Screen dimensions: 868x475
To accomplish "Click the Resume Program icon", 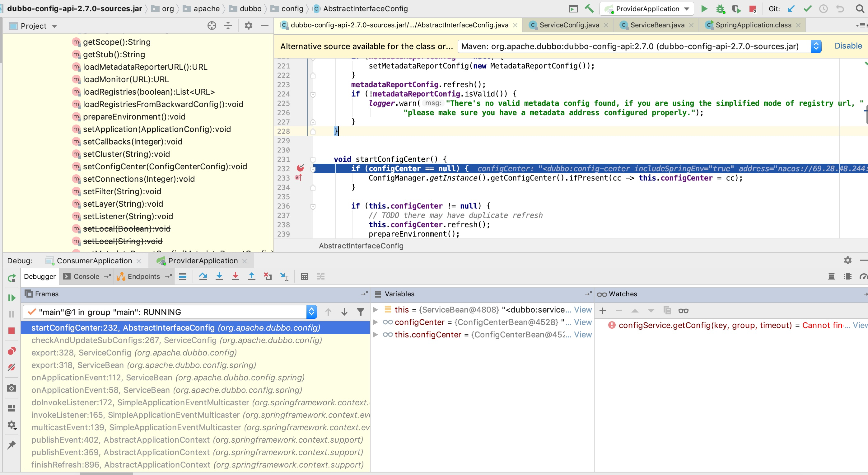I will (x=12, y=298).
